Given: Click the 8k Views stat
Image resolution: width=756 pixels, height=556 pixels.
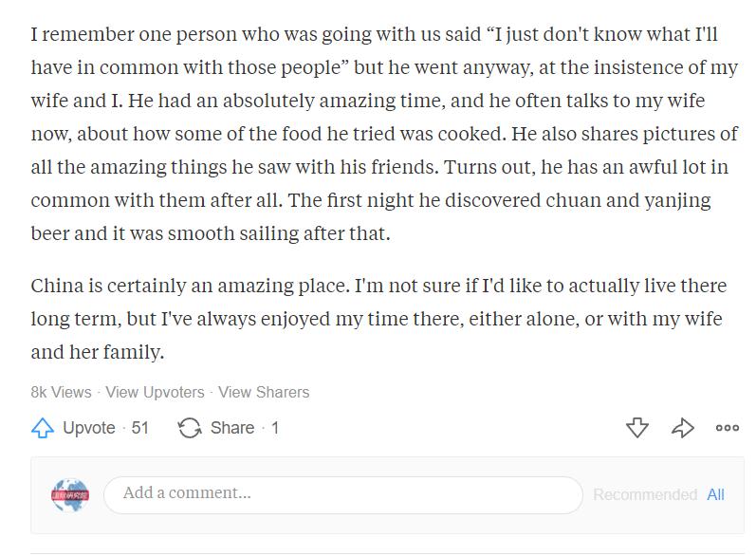Looking at the screenshot, I should coord(61,392).
